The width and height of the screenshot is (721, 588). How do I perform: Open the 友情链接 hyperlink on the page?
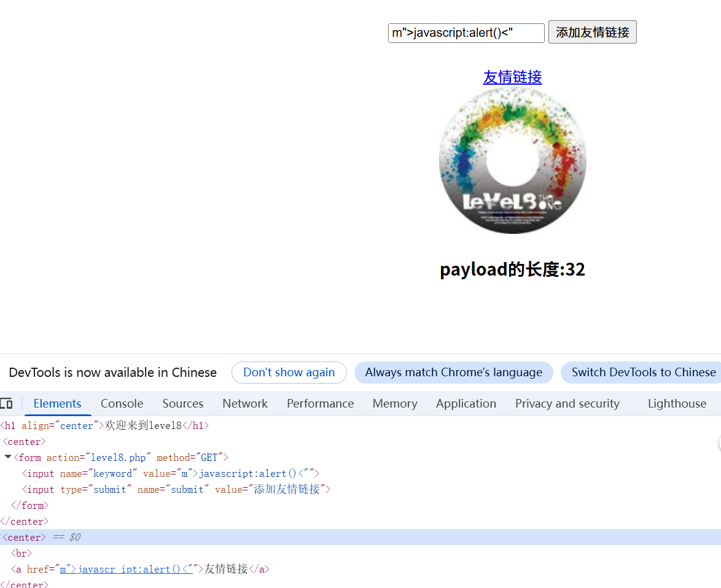[x=512, y=77]
